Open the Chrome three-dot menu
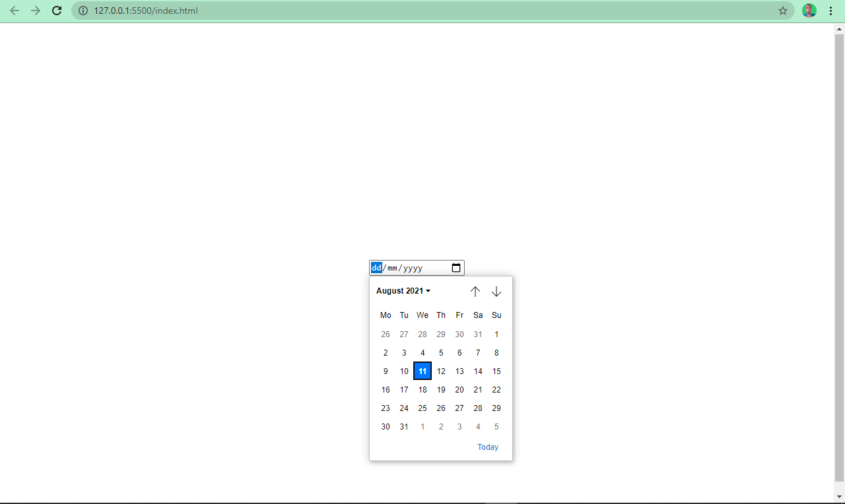Image resolution: width=845 pixels, height=504 pixels. [830, 11]
